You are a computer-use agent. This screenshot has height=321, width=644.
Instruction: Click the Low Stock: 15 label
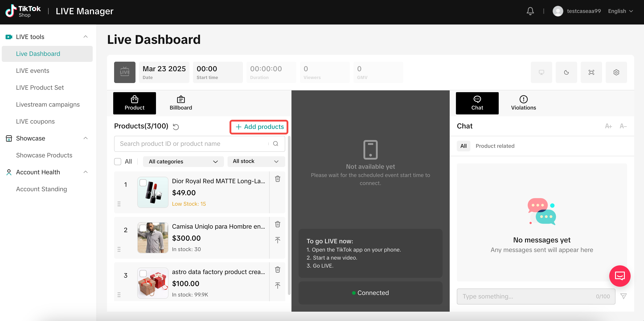click(189, 204)
